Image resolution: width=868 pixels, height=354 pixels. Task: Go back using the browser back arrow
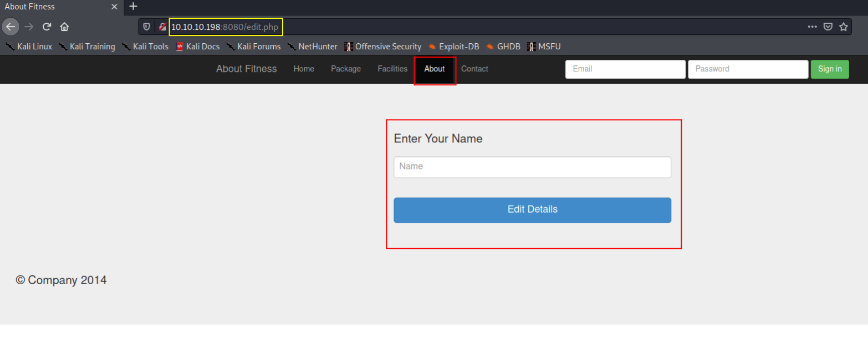tap(11, 26)
